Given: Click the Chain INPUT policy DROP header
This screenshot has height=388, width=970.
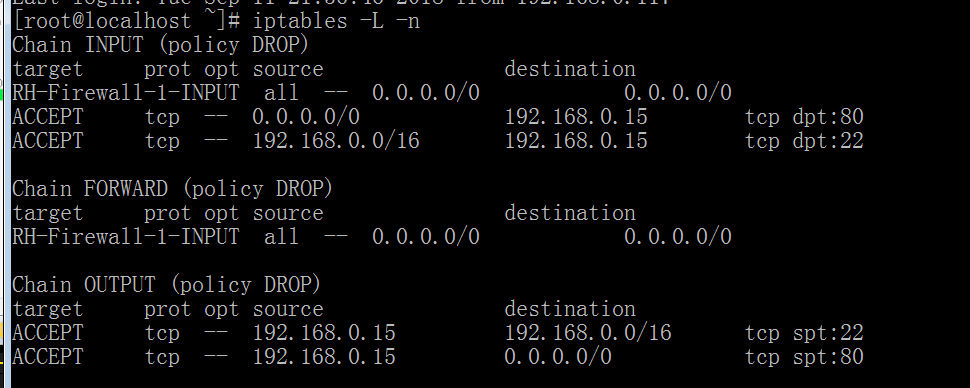Looking at the screenshot, I should coord(160,45).
